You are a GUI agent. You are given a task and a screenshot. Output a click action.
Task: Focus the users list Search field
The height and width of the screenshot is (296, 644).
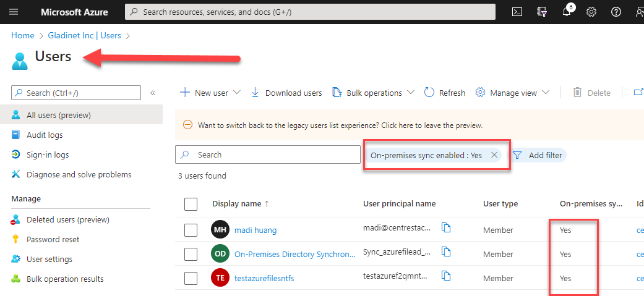[x=268, y=154]
